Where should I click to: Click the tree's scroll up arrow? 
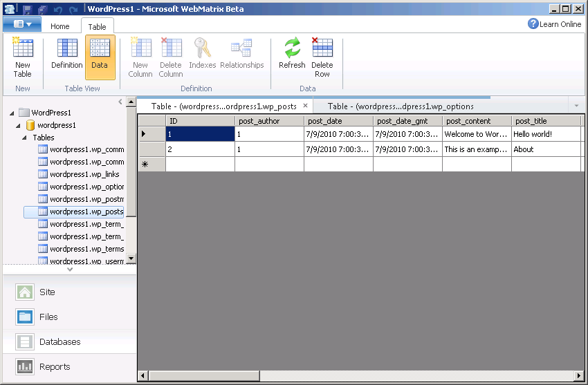tap(131, 102)
